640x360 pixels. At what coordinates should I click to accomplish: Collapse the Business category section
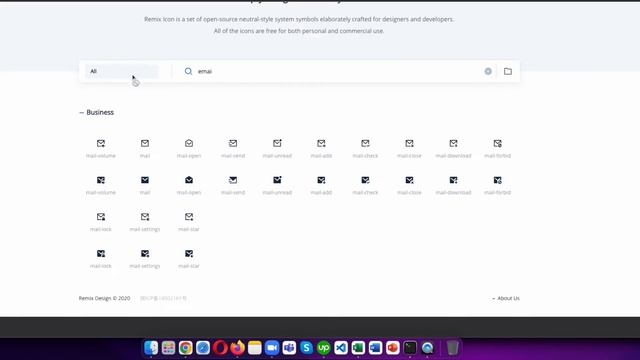pyautogui.click(x=96, y=112)
